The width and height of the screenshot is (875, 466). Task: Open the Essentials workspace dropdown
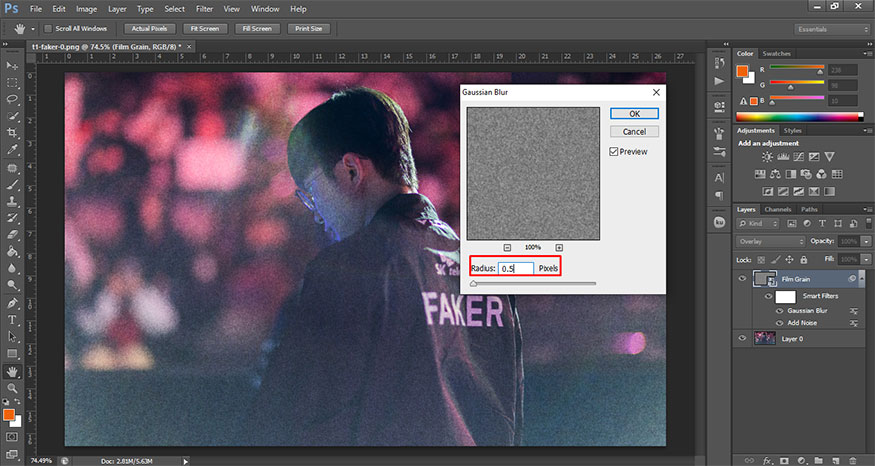831,29
